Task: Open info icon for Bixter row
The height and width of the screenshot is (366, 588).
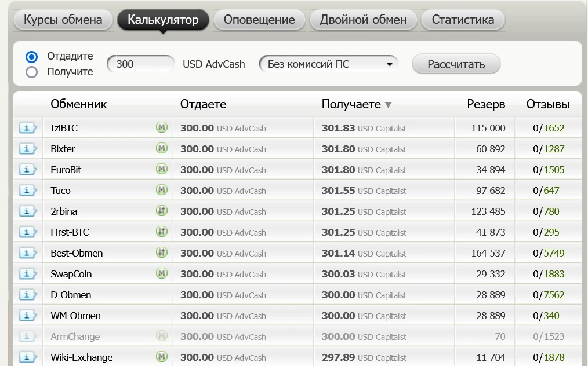Action: pos(27,149)
